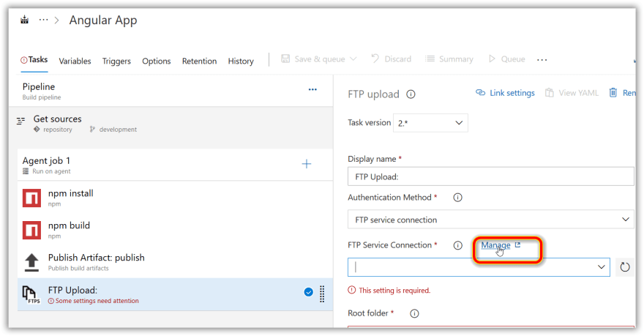Click the Discard undo icon
The image size is (644, 336).
click(x=375, y=59)
